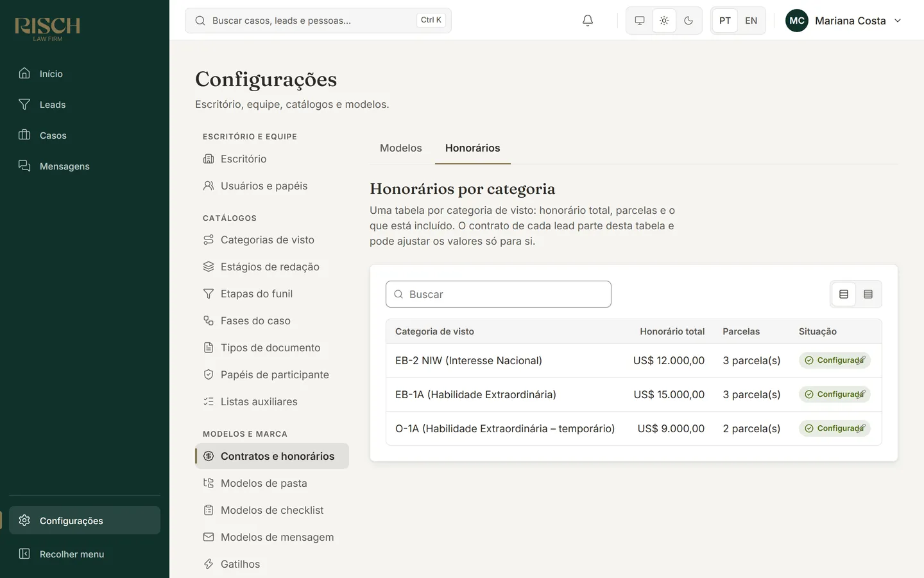Switch language to EN
924x578 pixels.
point(751,21)
